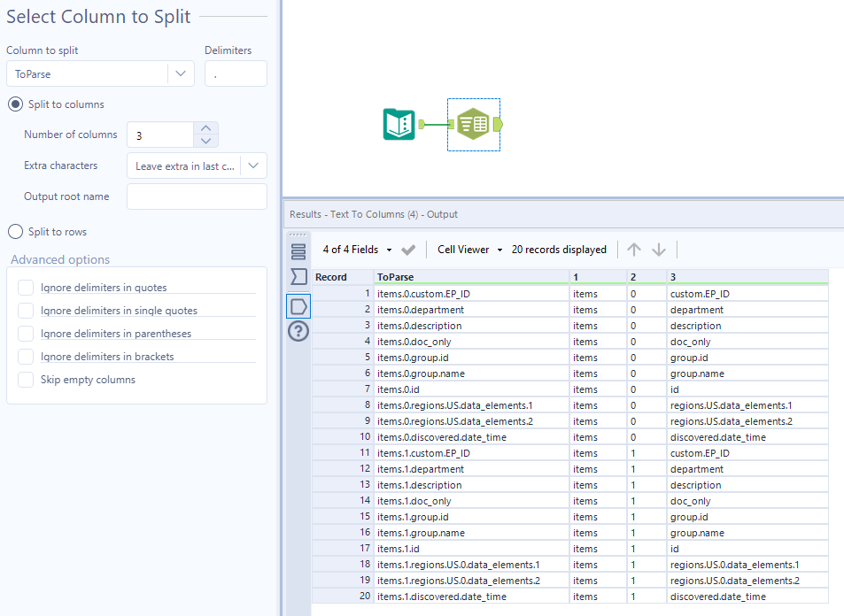Click the up arrow previous record icon
This screenshot has width=844, height=616.
(x=634, y=250)
